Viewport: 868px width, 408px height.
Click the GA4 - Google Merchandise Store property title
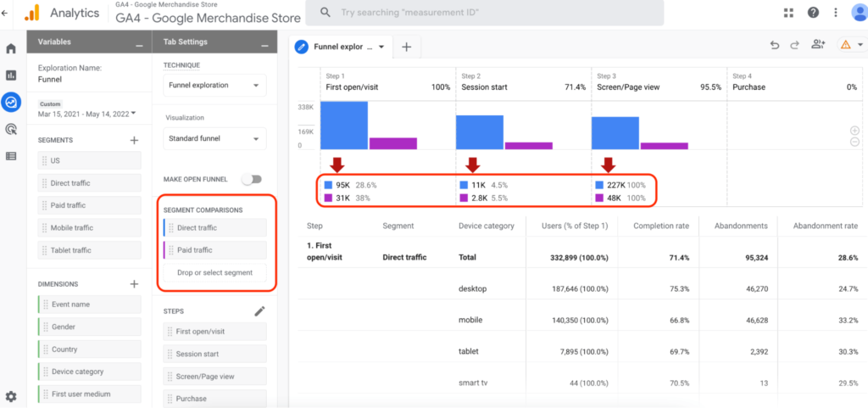(x=209, y=18)
